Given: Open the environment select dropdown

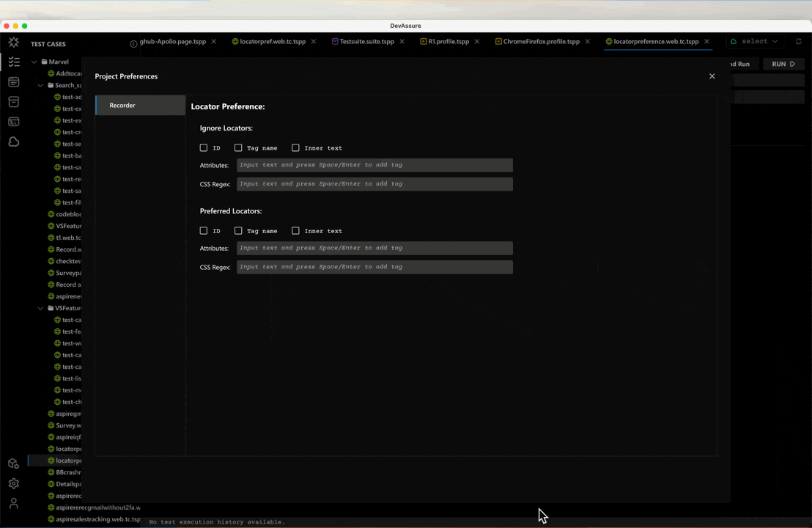Looking at the screenshot, I should (x=754, y=42).
